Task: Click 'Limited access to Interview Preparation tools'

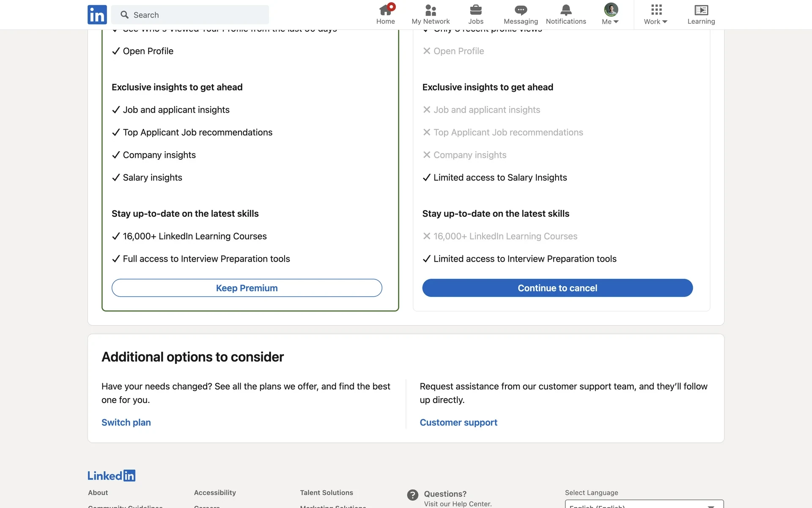Action: [525, 259]
